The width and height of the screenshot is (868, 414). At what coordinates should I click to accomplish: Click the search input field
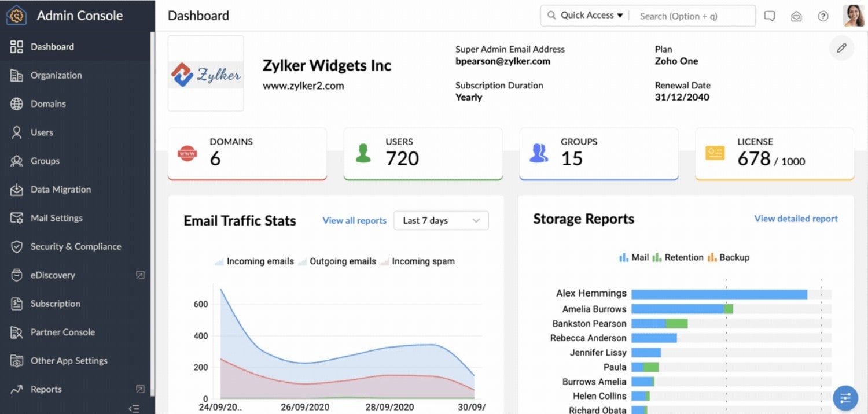point(693,16)
